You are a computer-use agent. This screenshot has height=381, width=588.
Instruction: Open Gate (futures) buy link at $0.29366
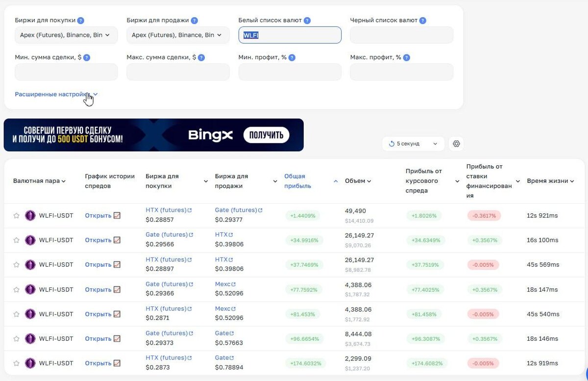click(x=169, y=284)
